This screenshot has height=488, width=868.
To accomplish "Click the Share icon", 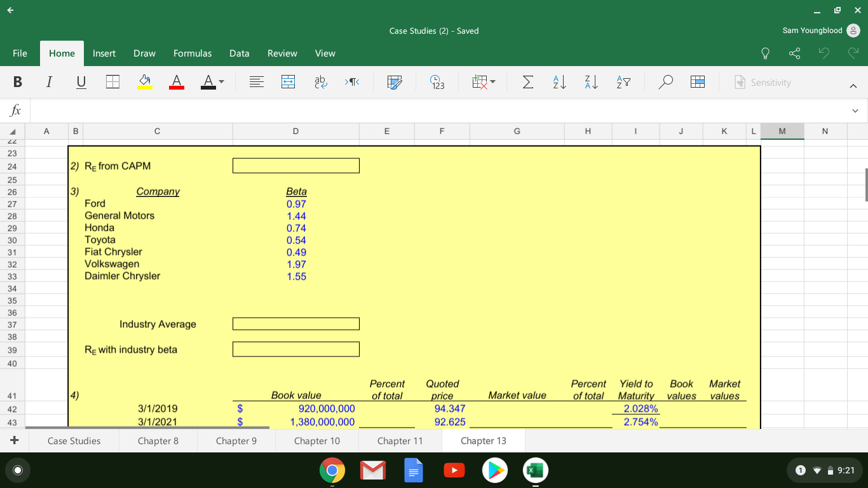I will (794, 54).
